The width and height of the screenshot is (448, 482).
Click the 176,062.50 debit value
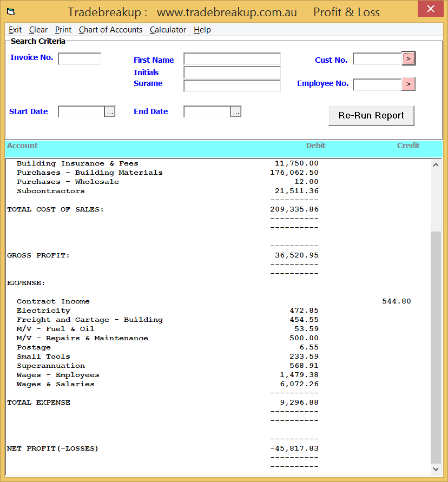(x=294, y=173)
